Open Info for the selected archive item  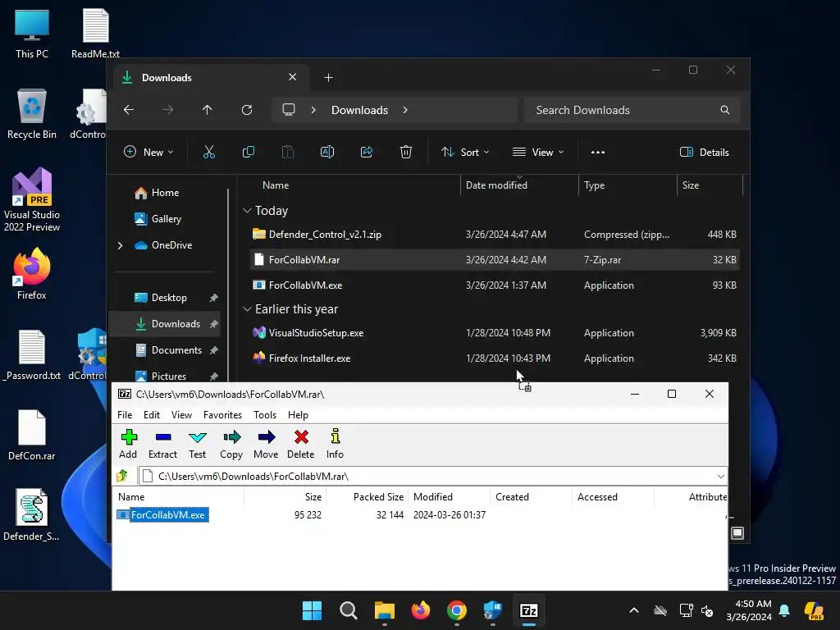(x=335, y=444)
